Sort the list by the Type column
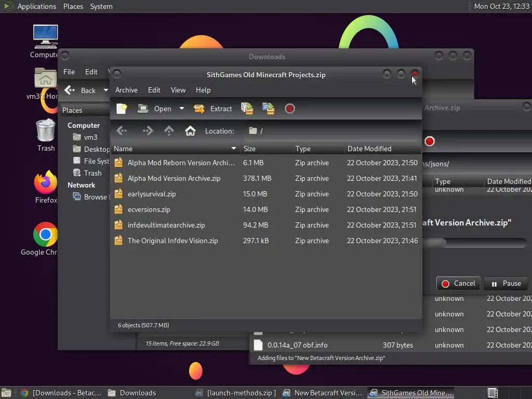532x399 pixels. pyautogui.click(x=318, y=149)
